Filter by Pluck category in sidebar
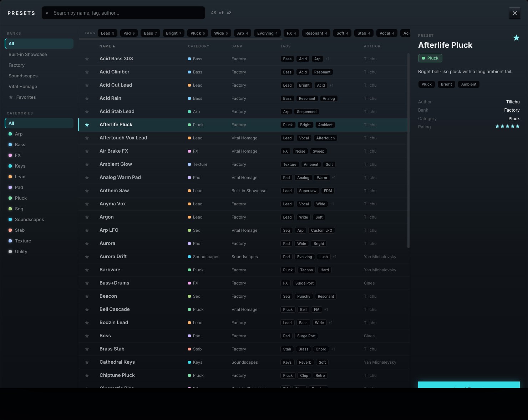Screen dimensions: 528x420 click(x=39, y=198)
